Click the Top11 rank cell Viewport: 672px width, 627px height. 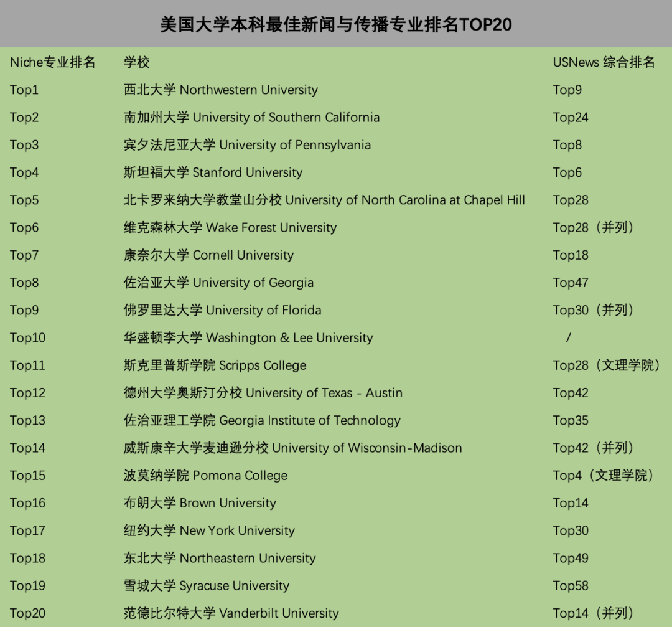[27, 365]
